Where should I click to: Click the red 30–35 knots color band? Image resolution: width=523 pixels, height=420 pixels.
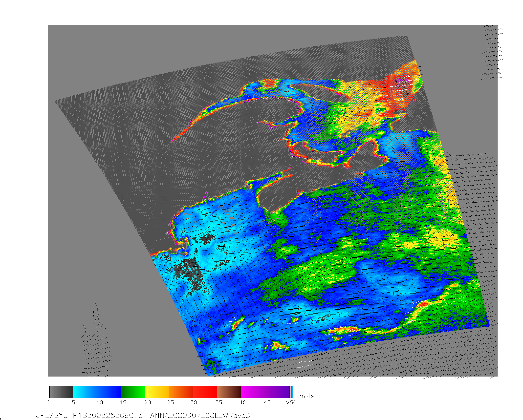[205, 392]
